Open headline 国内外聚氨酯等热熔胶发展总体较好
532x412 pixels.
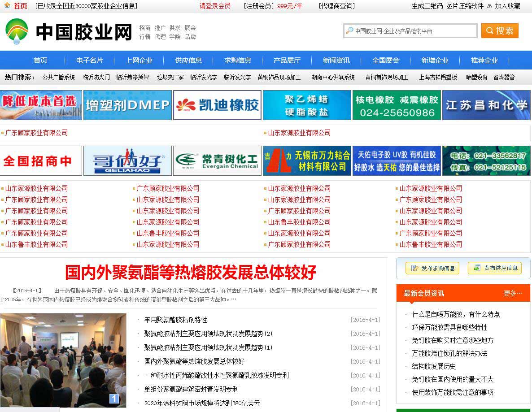[x=190, y=272]
